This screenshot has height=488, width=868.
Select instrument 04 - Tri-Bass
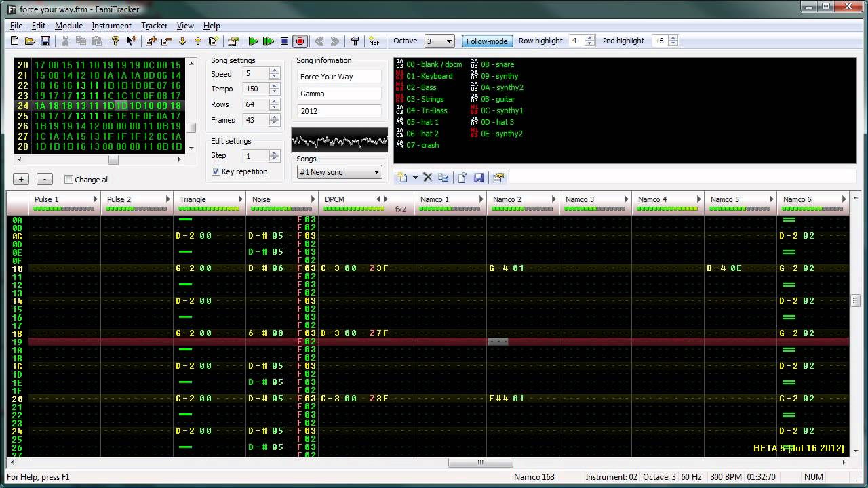point(422,110)
